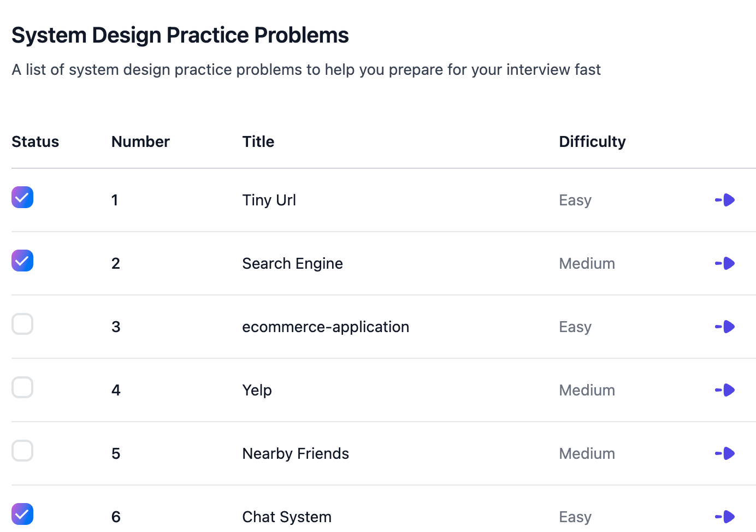Mark ecommerce-application as completed
This screenshot has width=756, height=532.
coord(22,324)
